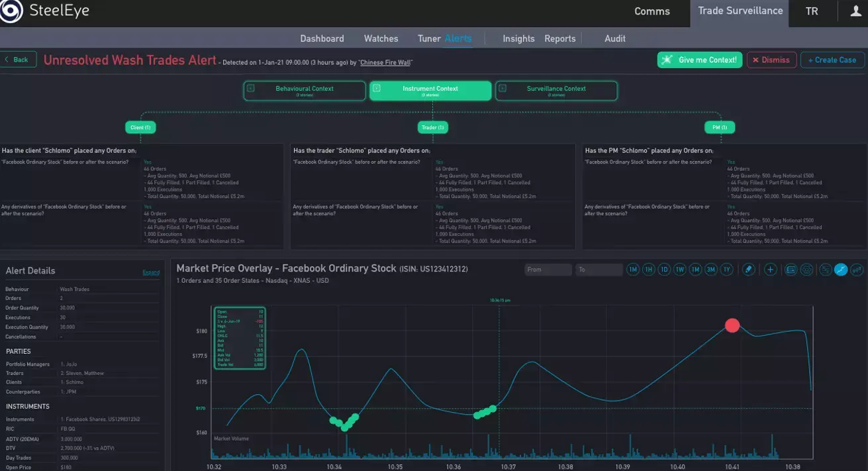The width and height of the screenshot is (868, 471).
Task: Open the Tuner tab
Action: click(429, 38)
